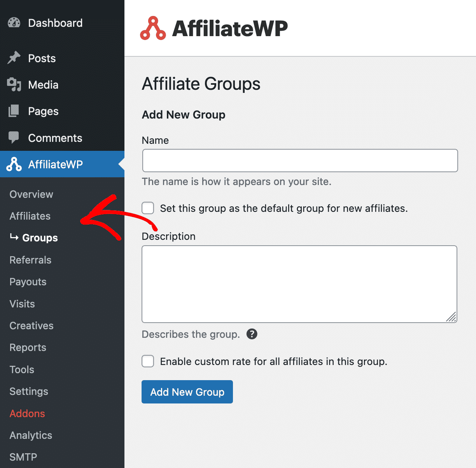476x468 pixels.
Task: Open the Payouts screen
Action: [28, 281]
